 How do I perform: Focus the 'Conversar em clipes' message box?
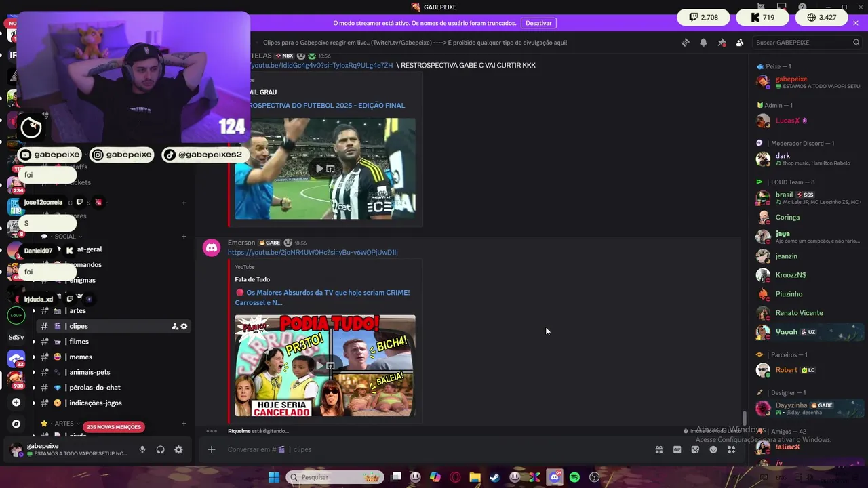(x=434, y=449)
